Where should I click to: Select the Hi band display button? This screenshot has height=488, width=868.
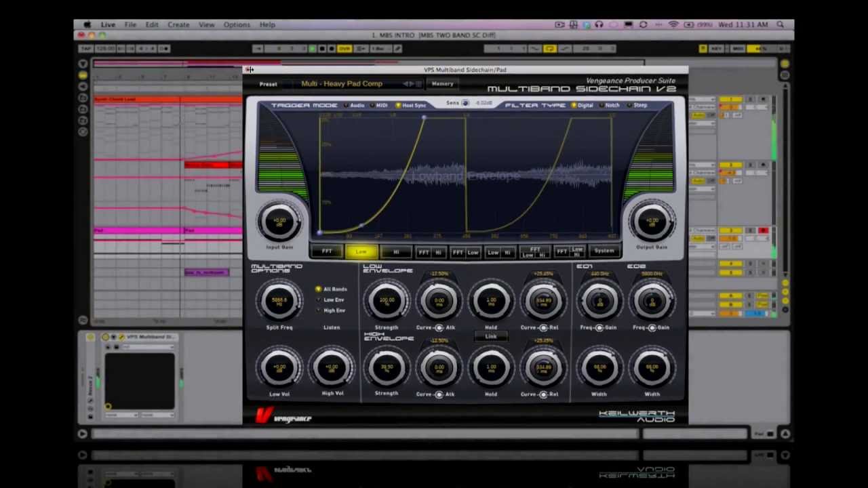pos(396,252)
